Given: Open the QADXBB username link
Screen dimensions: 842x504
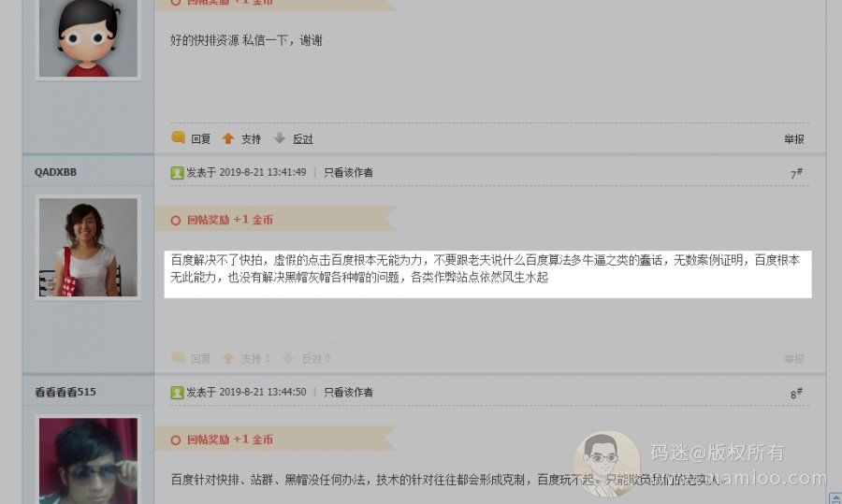Looking at the screenshot, I should (x=55, y=172).
